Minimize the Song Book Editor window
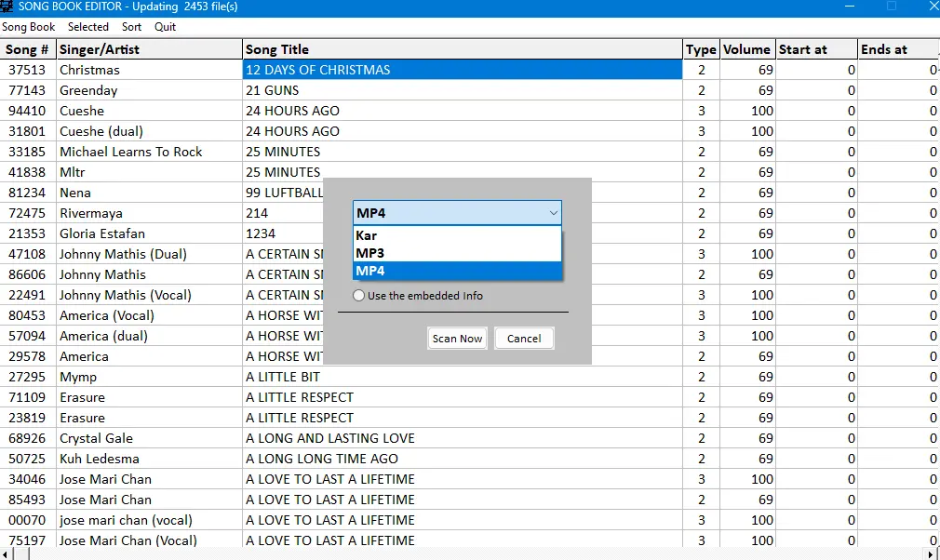Viewport: 940px width, 560px height. point(850,7)
